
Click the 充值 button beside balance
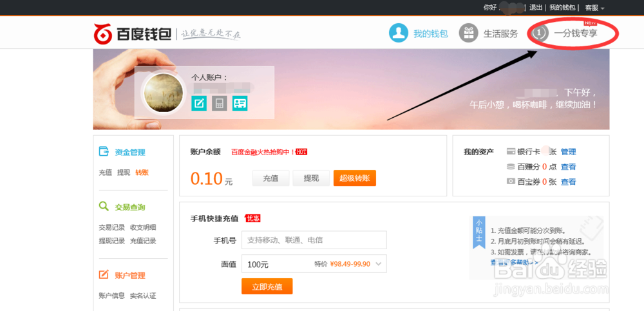click(x=270, y=178)
